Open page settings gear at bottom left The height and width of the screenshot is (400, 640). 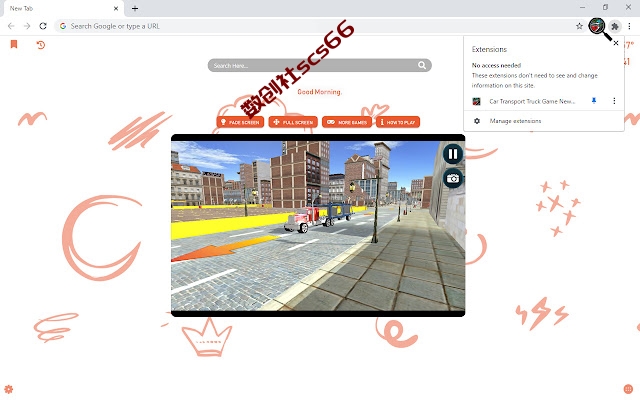[9, 389]
